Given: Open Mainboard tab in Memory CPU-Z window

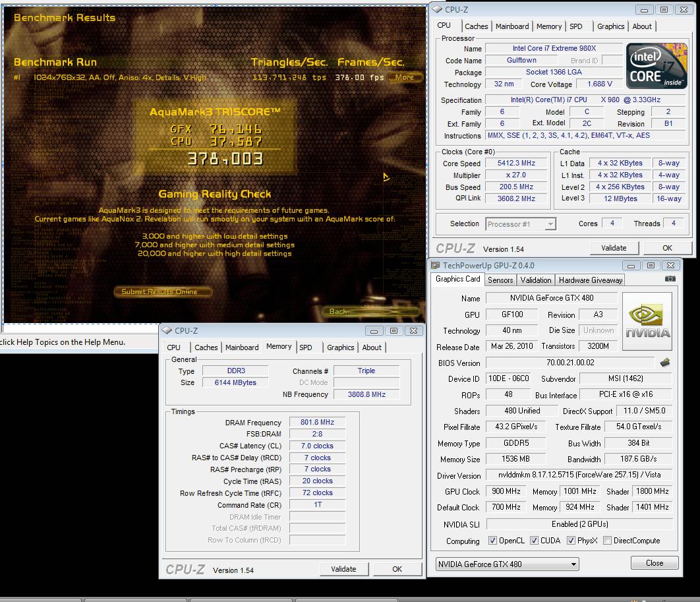Looking at the screenshot, I should pyautogui.click(x=242, y=347).
